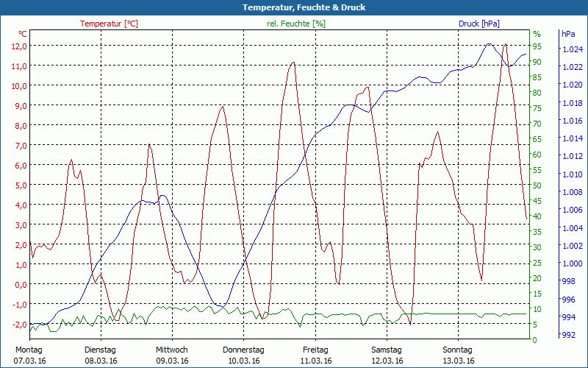
Task: Select the green 'rel. Feuchte [%]' legend label
Action: [x=295, y=24]
